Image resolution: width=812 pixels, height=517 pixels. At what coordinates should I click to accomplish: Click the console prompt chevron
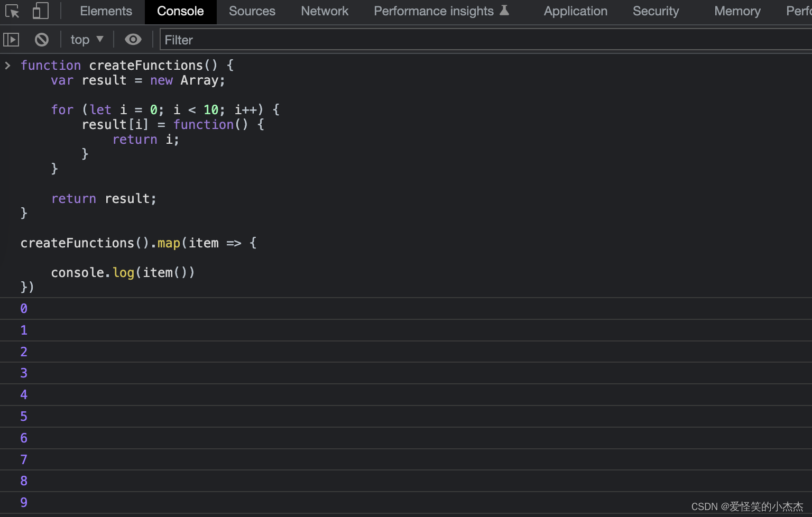click(7, 65)
